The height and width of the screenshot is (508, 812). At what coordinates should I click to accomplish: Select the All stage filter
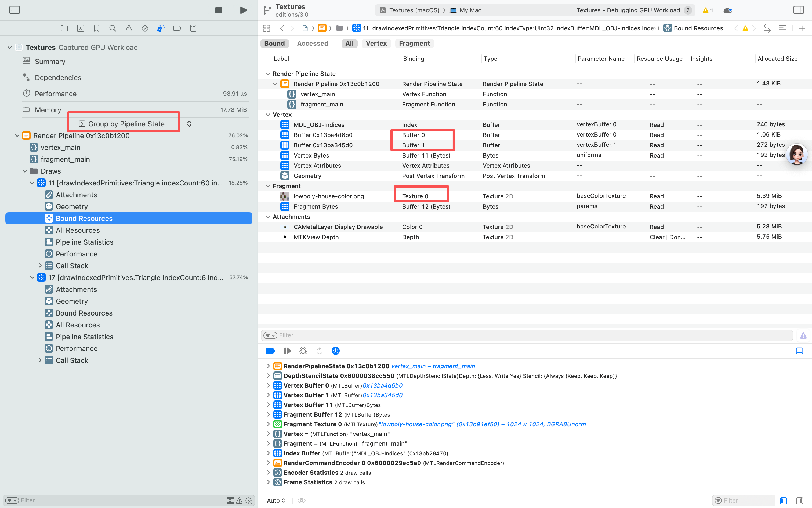[x=349, y=43]
